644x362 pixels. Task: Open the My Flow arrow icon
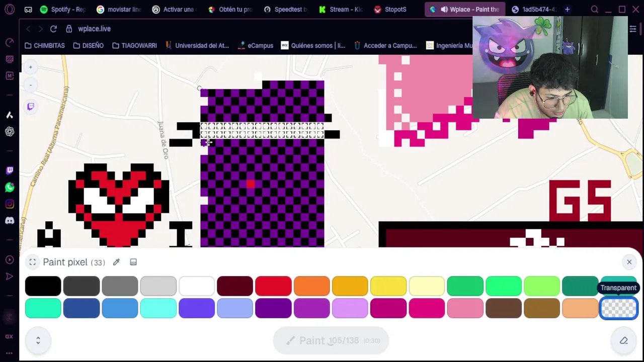pyautogui.click(x=10, y=276)
